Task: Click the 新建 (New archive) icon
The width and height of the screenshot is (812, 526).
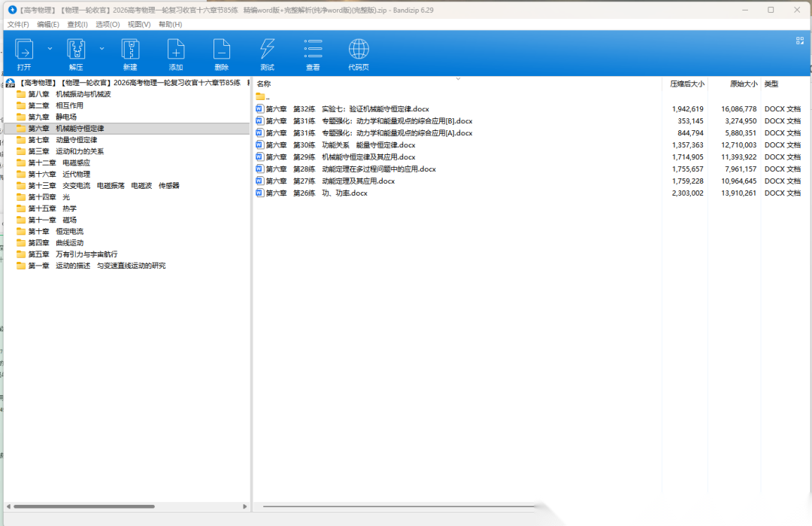Action: (130, 50)
